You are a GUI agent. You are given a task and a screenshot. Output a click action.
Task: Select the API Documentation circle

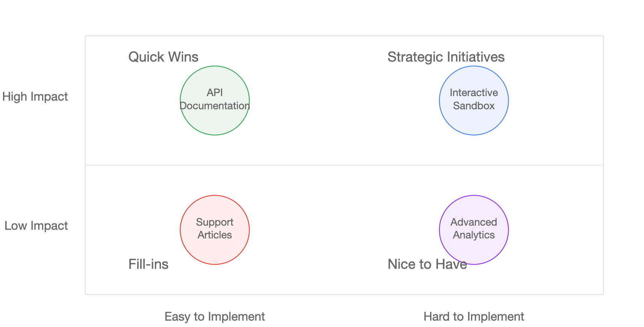click(215, 100)
